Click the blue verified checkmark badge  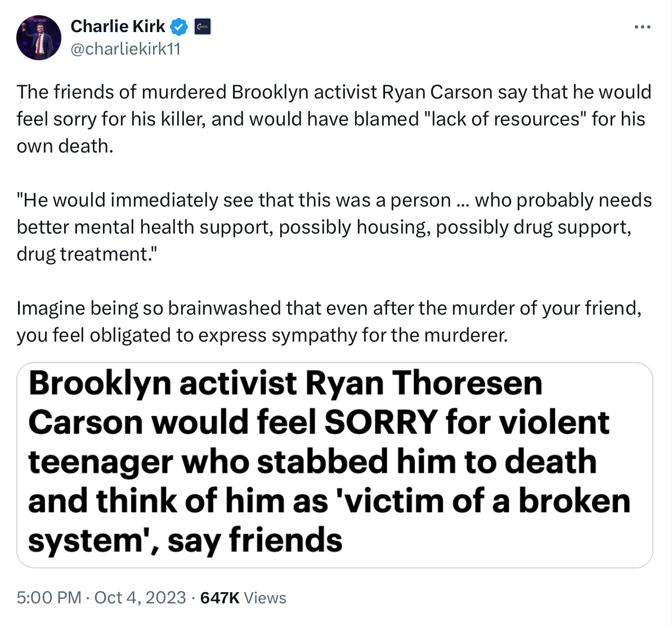click(179, 26)
